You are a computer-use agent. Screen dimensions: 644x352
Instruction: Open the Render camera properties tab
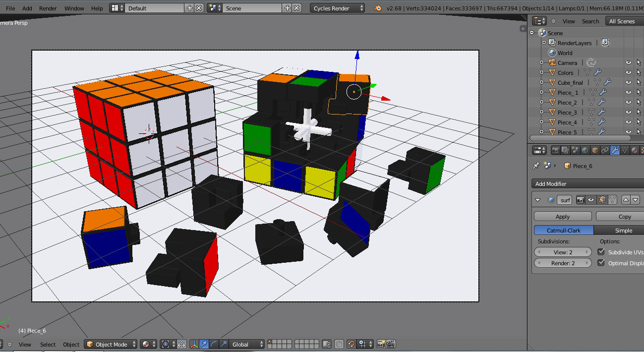(x=555, y=150)
